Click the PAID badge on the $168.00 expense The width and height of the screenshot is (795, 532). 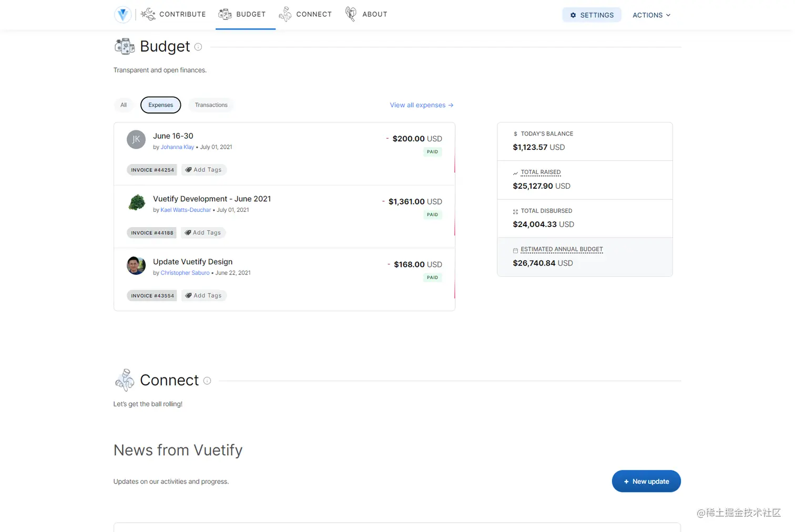pos(433,278)
